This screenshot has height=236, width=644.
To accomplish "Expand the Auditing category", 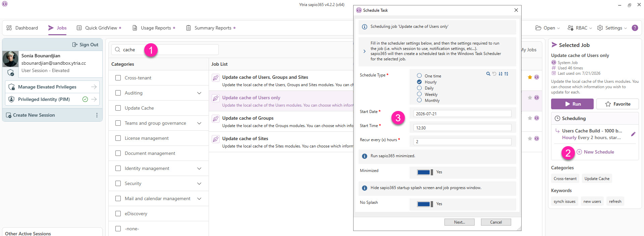I will 199,93.
